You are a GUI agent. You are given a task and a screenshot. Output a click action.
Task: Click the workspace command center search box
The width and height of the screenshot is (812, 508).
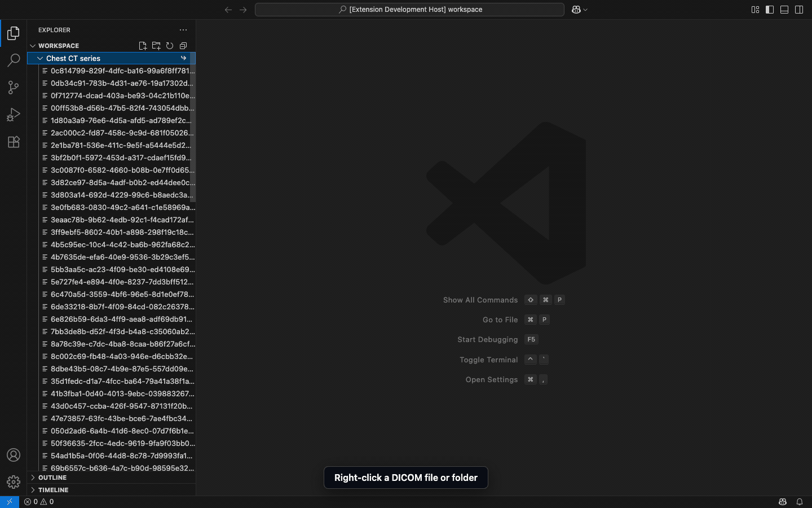(409, 10)
